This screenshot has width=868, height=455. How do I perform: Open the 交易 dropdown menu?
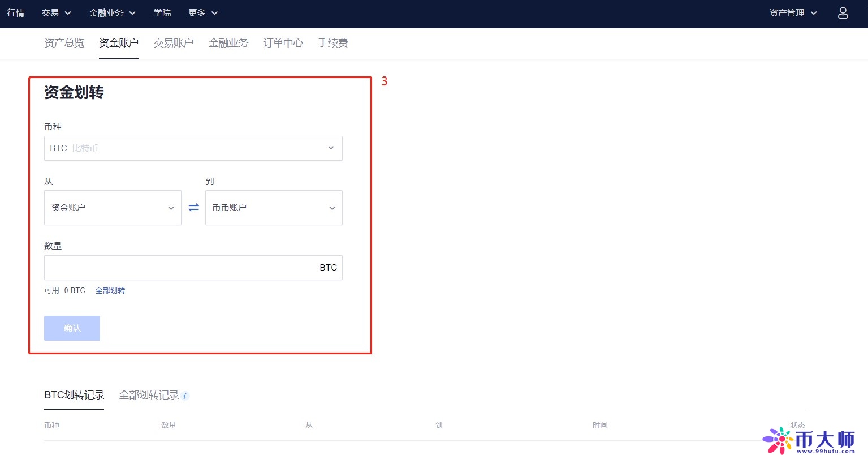51,12
